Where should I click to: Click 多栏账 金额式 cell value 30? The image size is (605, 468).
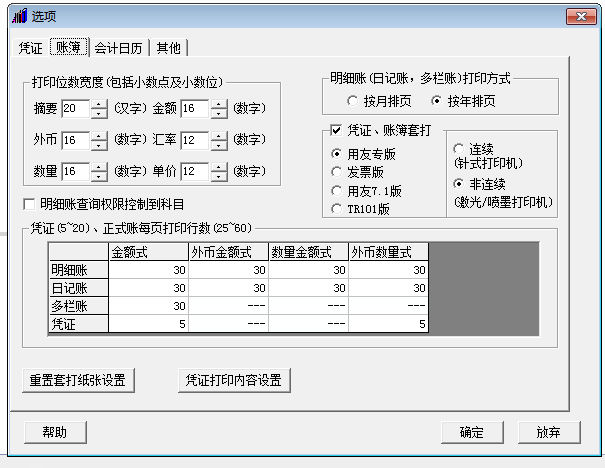[149, 306]
